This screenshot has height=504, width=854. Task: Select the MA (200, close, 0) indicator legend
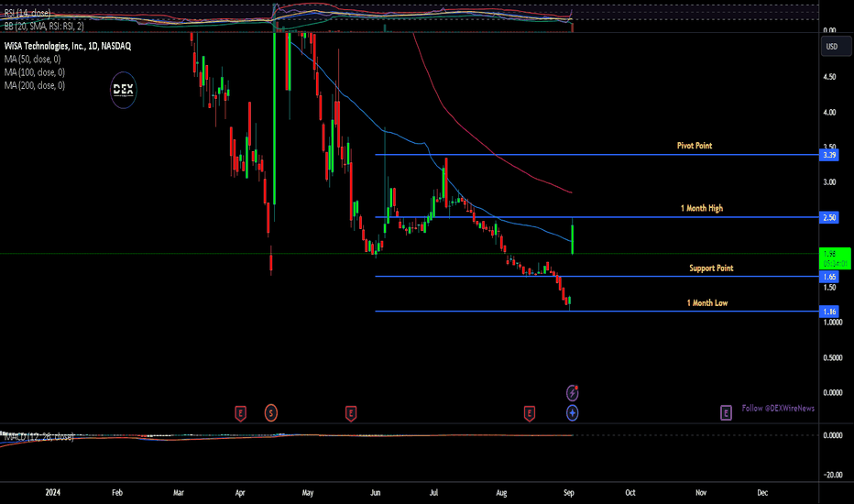click(x=34, y=85)
